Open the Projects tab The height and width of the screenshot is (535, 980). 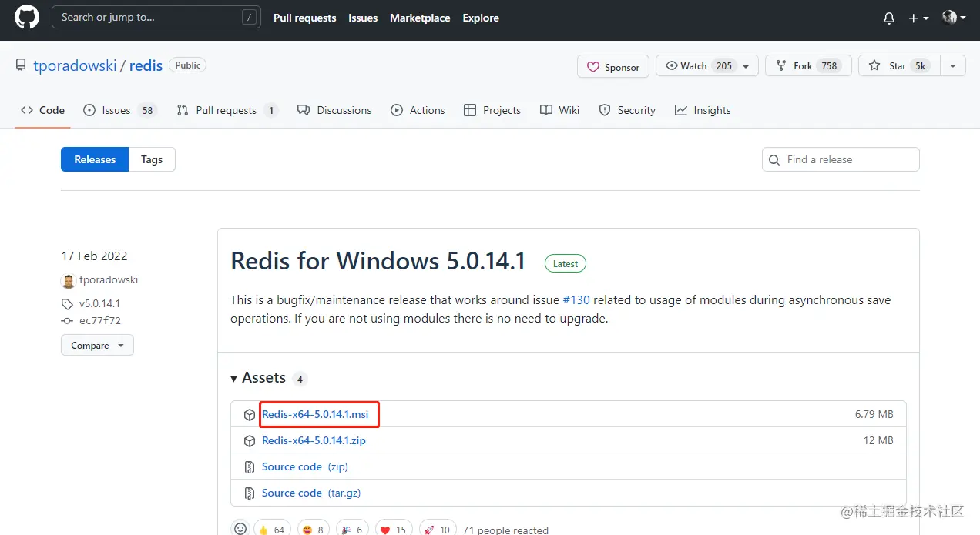click(492, 110)
